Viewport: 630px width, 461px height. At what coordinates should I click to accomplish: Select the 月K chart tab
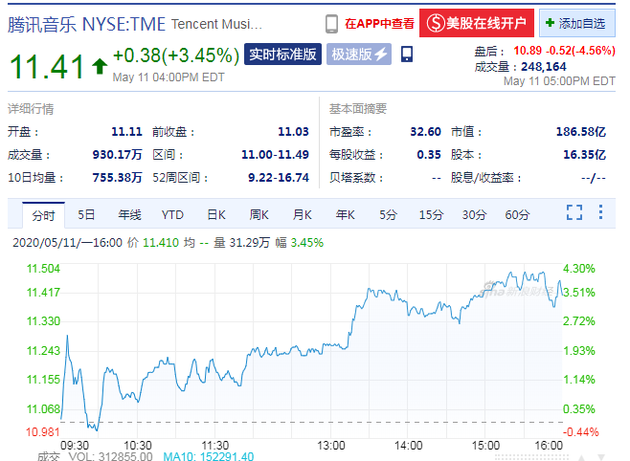pos(302,215)
